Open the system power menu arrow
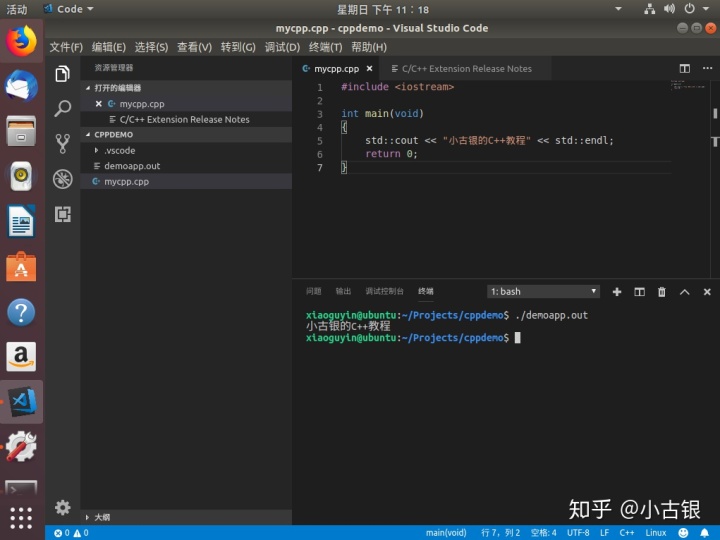 click(706, 9)
